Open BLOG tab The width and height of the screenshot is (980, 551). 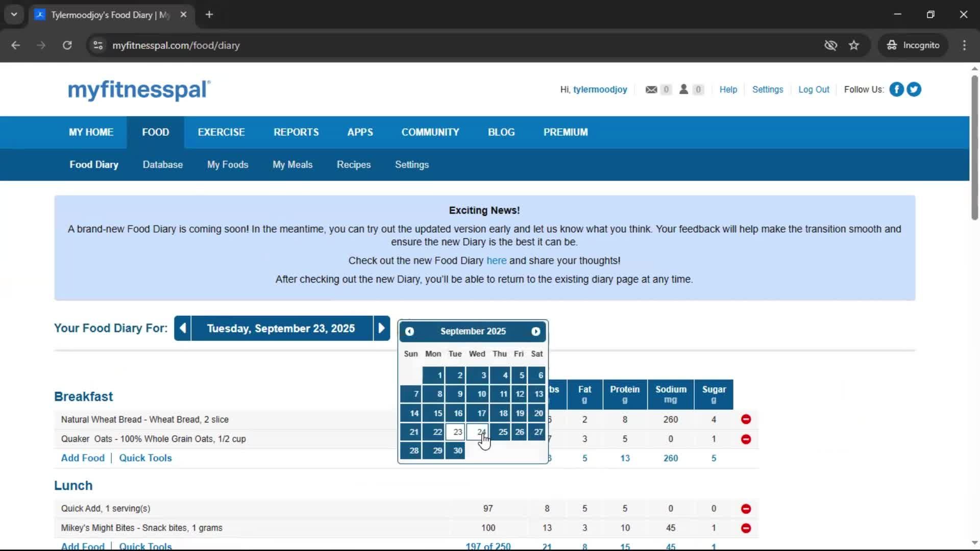tap(501, 132)
